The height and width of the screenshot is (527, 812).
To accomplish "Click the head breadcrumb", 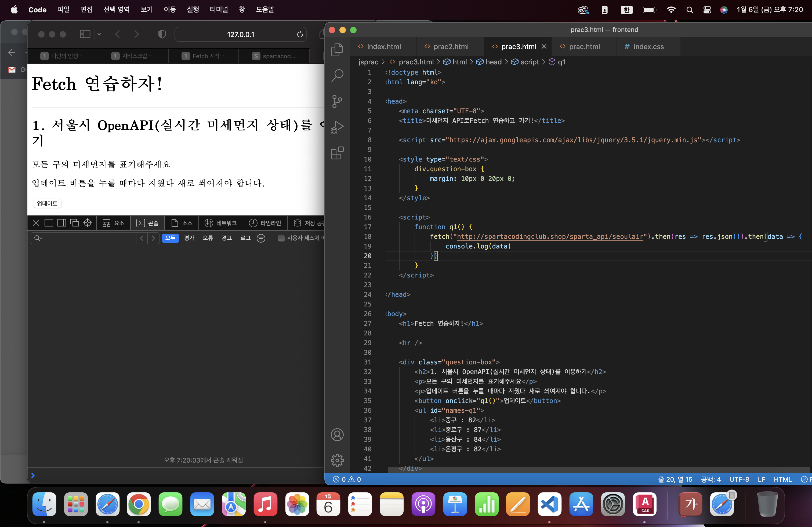I will click(x=489, y=62).
